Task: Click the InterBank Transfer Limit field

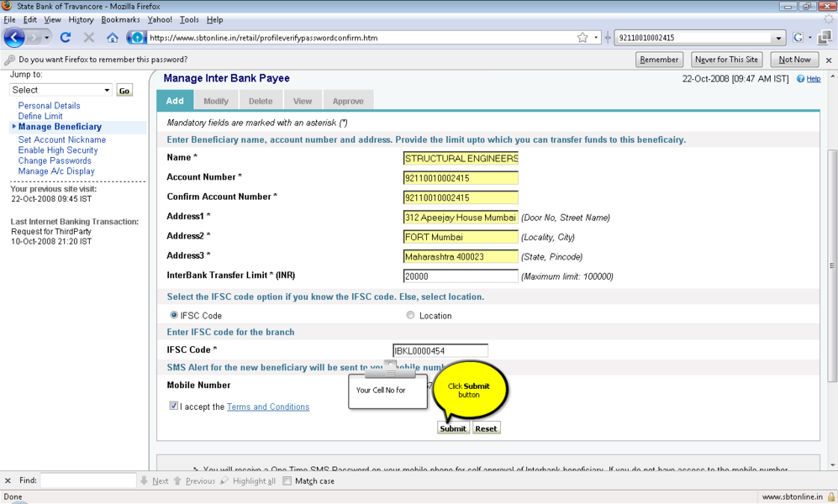Action: point(460,276)
